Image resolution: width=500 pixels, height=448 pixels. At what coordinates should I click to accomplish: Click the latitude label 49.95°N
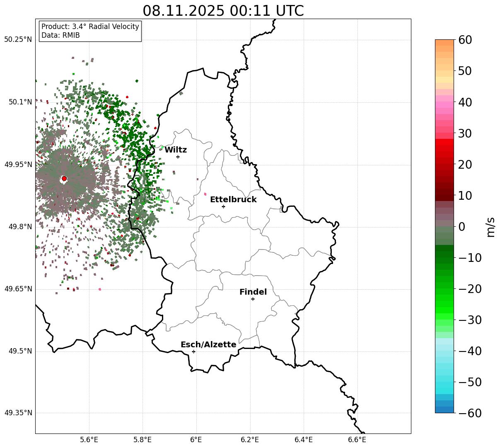18,165
